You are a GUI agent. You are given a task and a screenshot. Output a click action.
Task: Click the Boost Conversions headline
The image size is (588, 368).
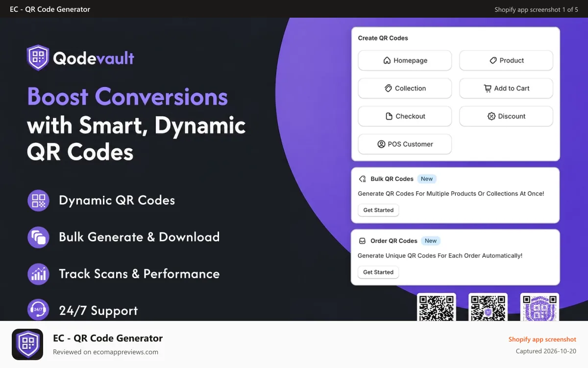(127, 96)
